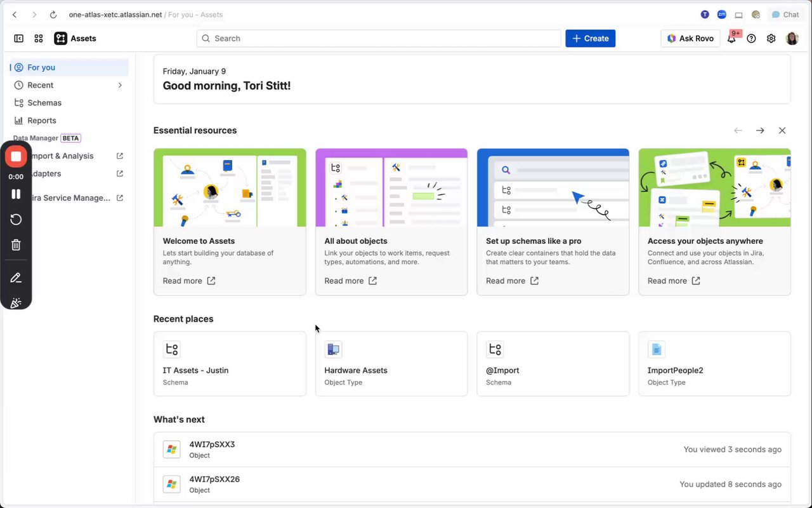Image resolution: width=812 pixels, height=508 pixels.
Task: Open Reports in the sidebar
Action: pyautogui.click(x=42, y=121)
